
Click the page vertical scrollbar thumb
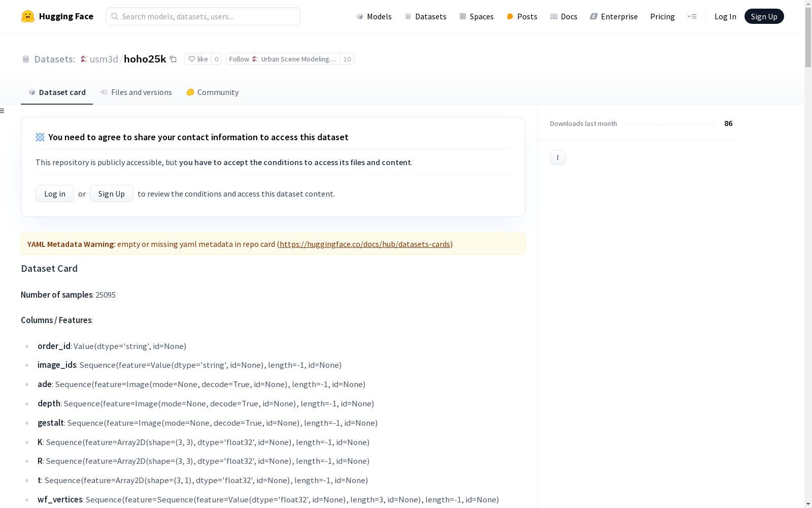[x=808, y=37]
